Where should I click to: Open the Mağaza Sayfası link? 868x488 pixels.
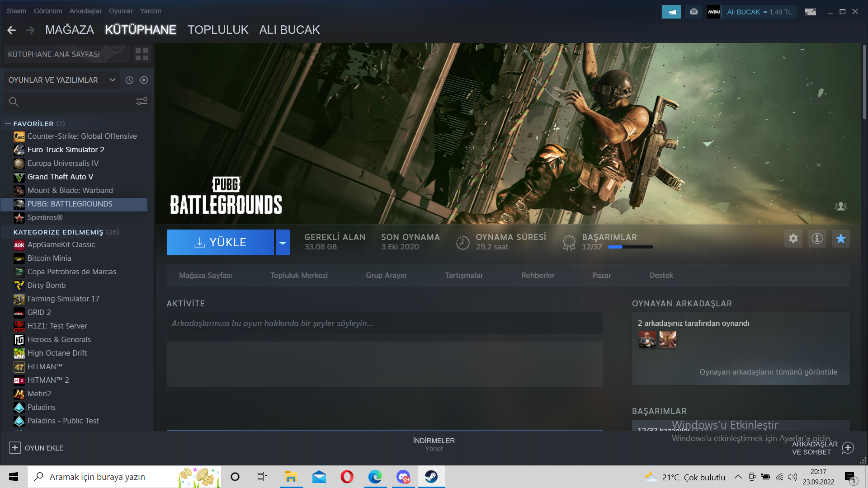205,275
